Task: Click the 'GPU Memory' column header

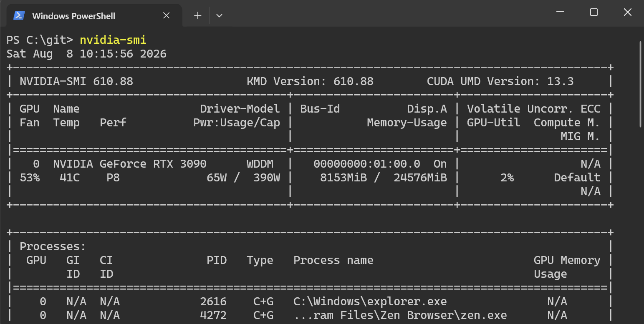Action: 567,260
